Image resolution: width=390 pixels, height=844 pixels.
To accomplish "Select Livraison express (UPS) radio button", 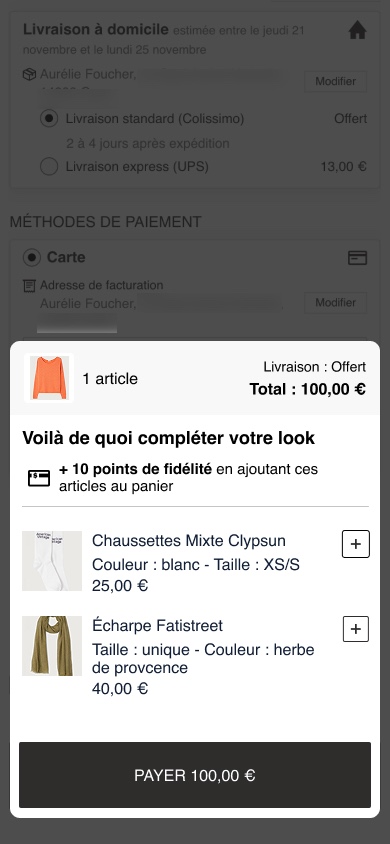I will click(x=49, y=167).
